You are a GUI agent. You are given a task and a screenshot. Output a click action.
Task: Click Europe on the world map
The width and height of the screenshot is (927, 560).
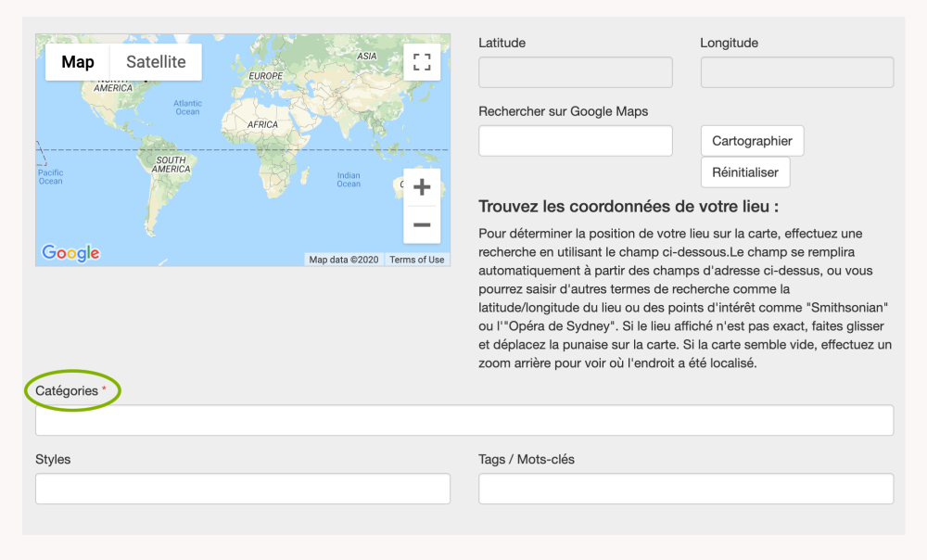(265, 76)
